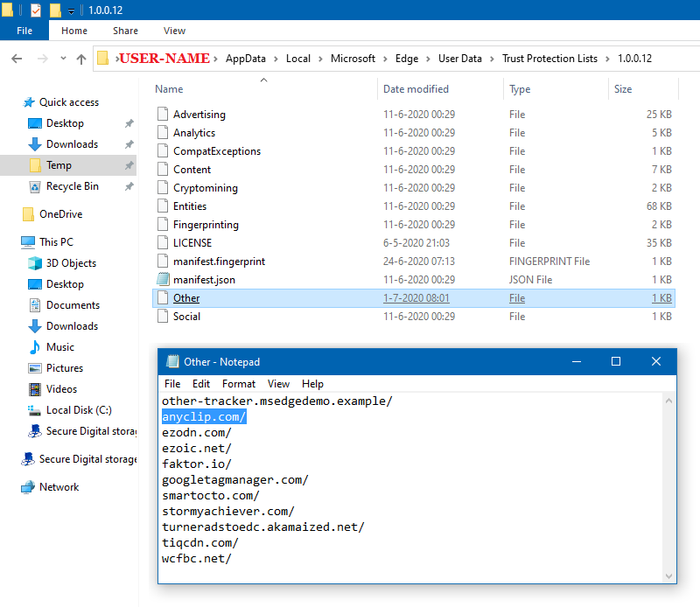Open the recent locations dropdown arrow

click(x=61, y=59)
